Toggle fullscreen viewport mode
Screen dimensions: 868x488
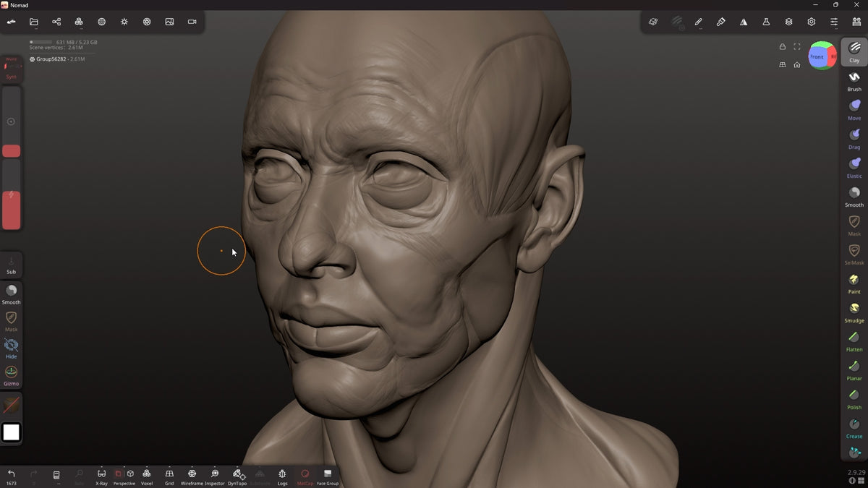coord(797,47)
